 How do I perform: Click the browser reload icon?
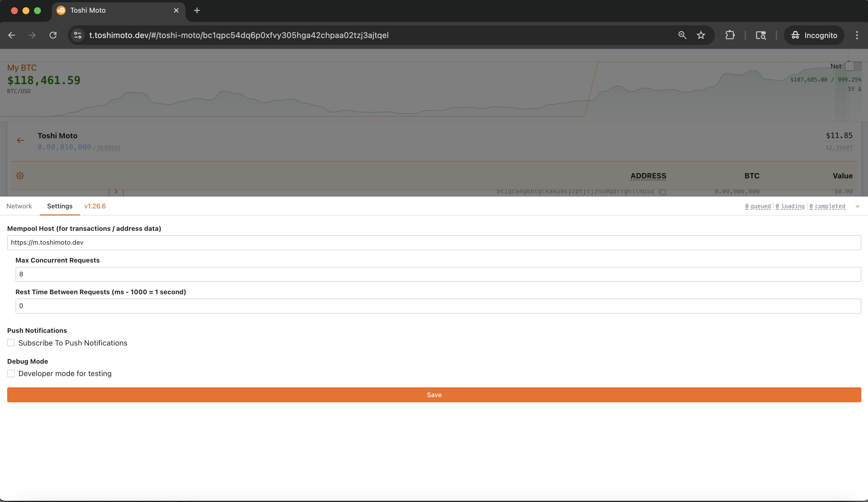click(x=53, y=35)
